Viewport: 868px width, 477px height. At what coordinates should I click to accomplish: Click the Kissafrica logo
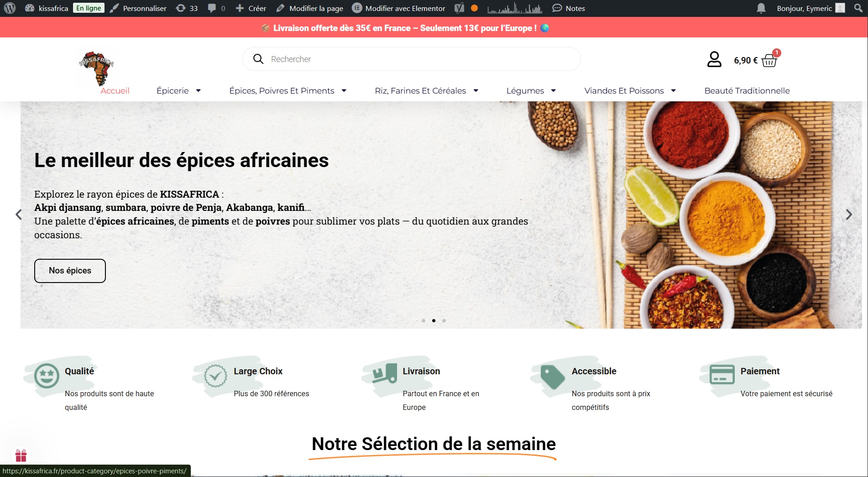pos(96,68)
